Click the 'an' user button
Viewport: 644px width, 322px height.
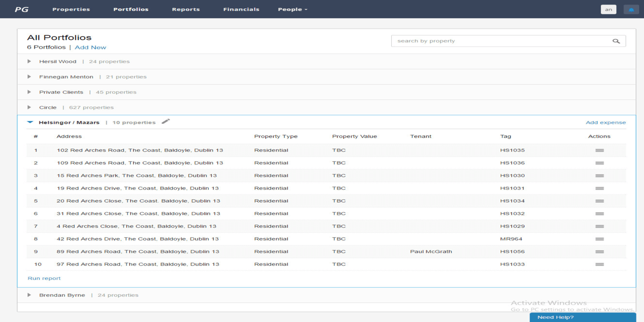tap(608, 9)
